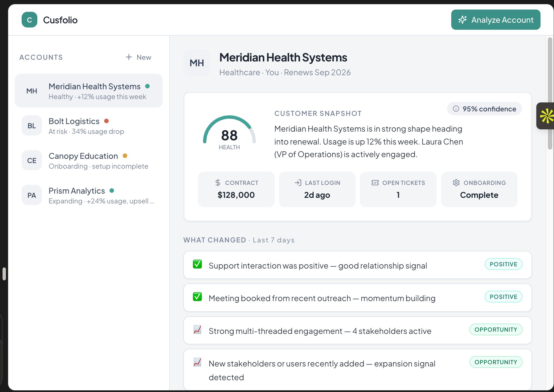Click the PA avatar for Prism Analytics
Viewport: 554px width, 392px height.
click(x=32, y=195)
